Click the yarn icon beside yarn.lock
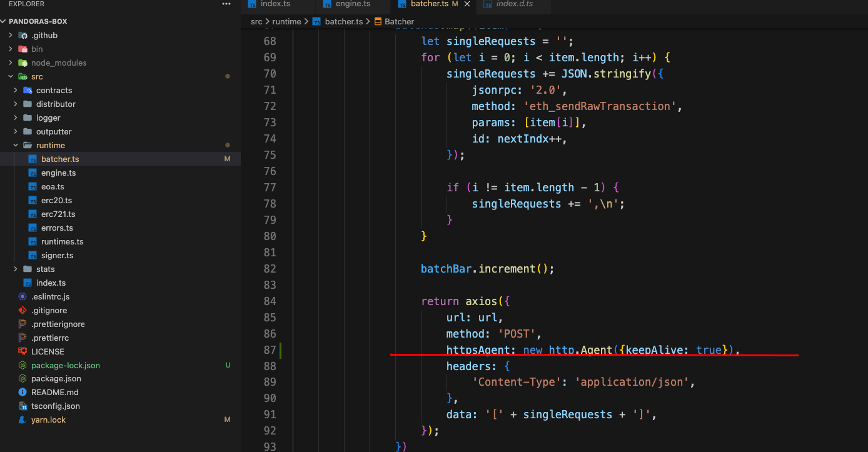The image size is (868, 452). tap(23, 419)
